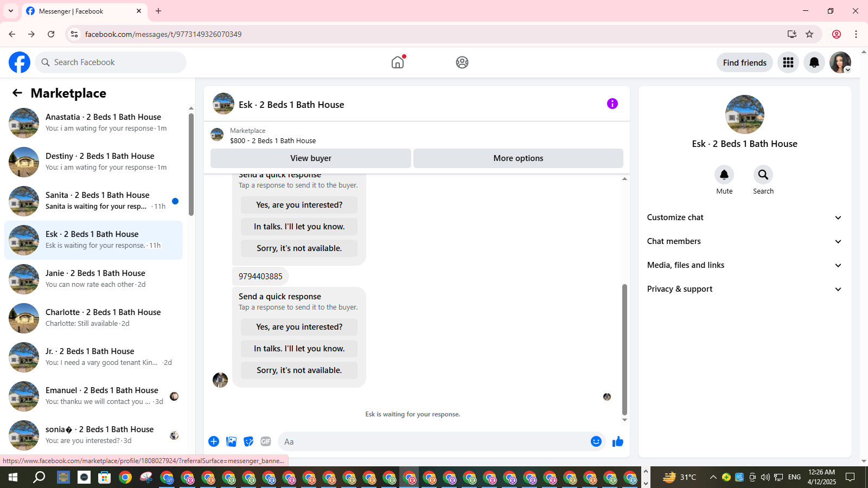Screen dimensions: 868x488
Task: Open the Sanita conversation
Action: (x=93, y=201)
